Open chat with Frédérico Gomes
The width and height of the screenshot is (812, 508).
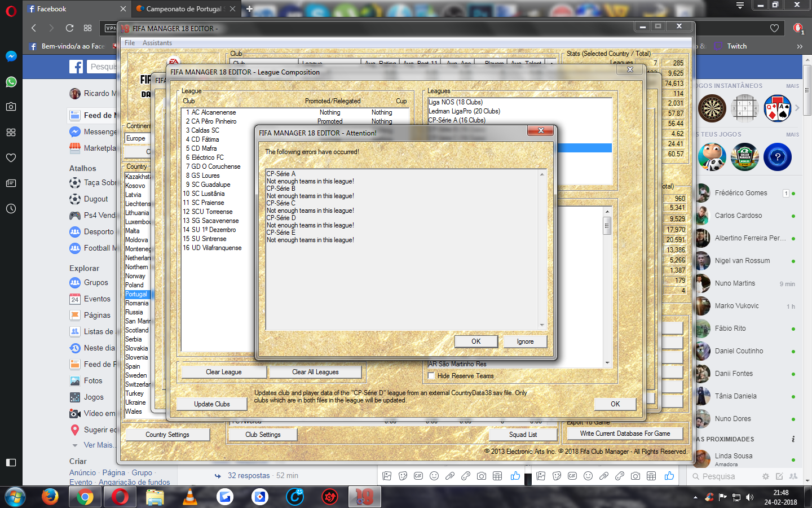pyautogui.click(x=747, y=193)
